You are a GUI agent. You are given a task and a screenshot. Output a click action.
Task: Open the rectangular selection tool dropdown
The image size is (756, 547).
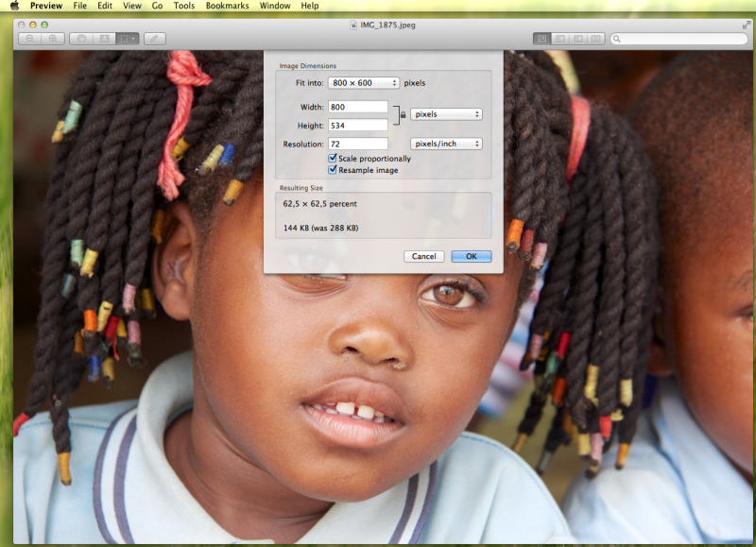[128, 39]
